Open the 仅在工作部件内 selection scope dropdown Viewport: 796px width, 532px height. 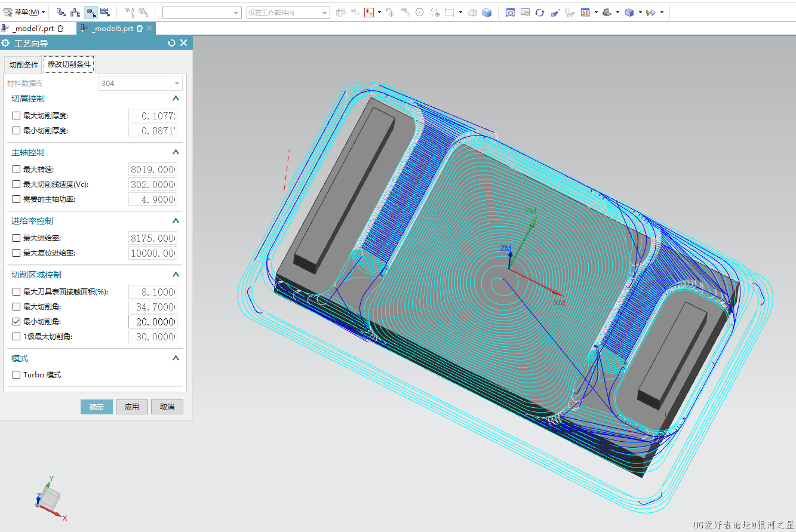[288, 13]
